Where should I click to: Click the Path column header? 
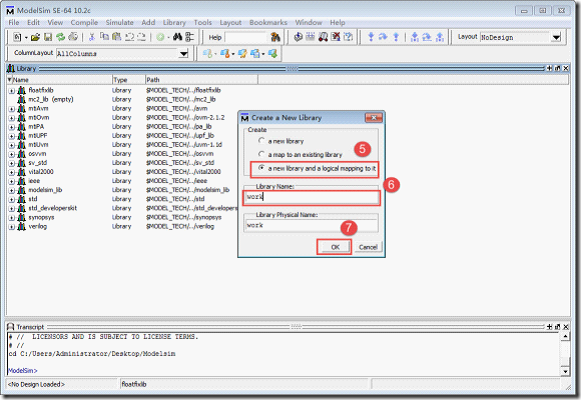pos(201,80)
